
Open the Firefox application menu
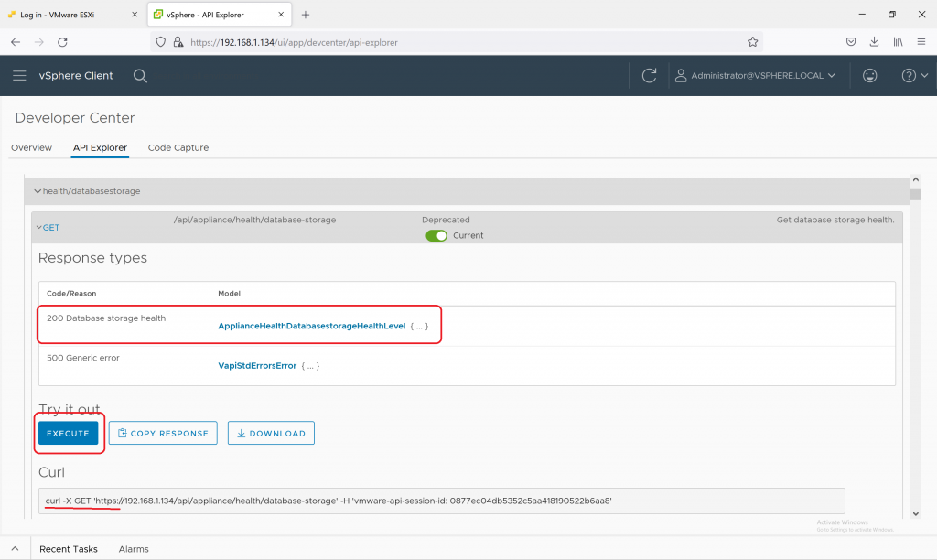(921, 42)
